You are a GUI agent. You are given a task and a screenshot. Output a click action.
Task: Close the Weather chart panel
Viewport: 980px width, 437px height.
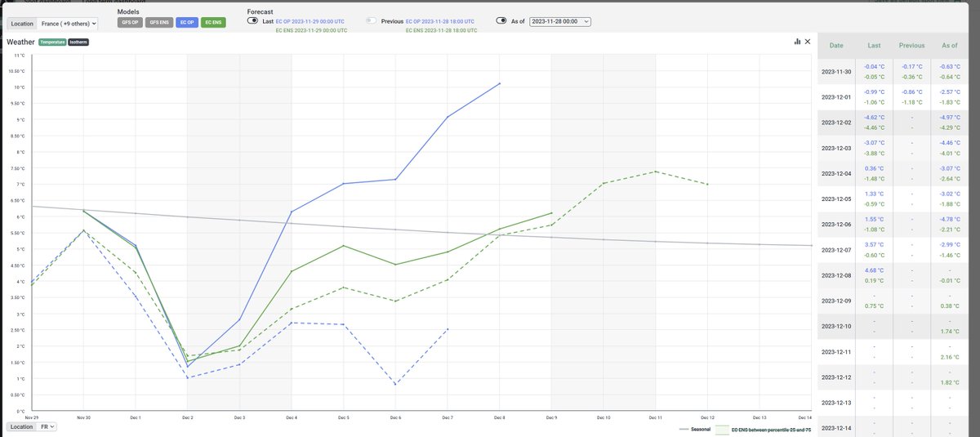(807, 41)
